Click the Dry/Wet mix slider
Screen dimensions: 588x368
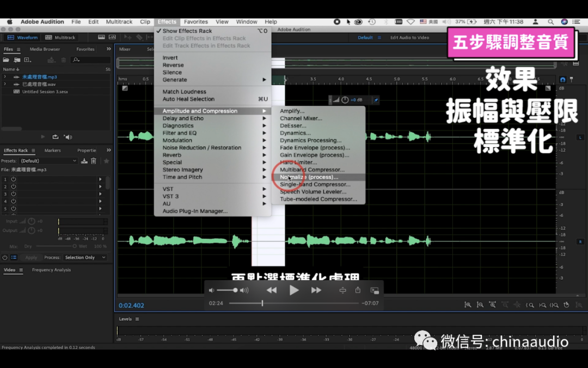56,246
